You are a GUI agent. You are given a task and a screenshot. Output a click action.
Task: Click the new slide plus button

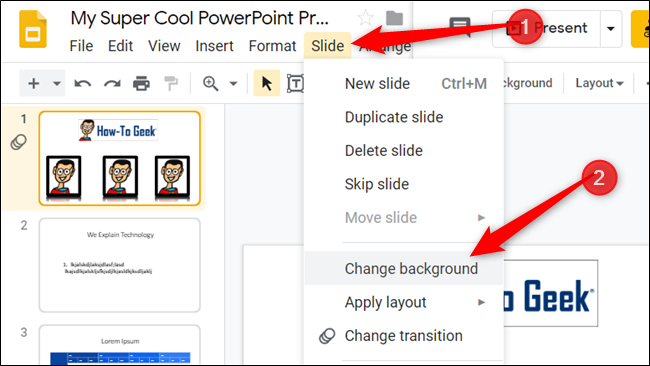(34, 83)
